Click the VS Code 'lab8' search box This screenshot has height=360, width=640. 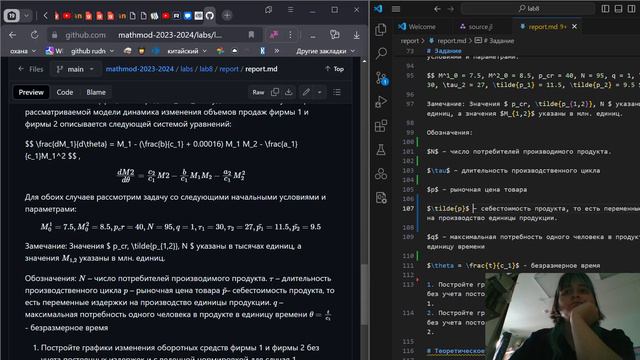[529, 9]
